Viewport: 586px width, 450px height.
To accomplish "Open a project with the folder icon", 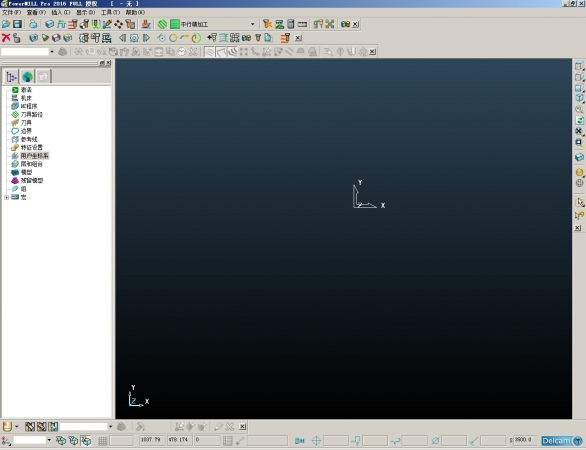I will click(6, 24).
